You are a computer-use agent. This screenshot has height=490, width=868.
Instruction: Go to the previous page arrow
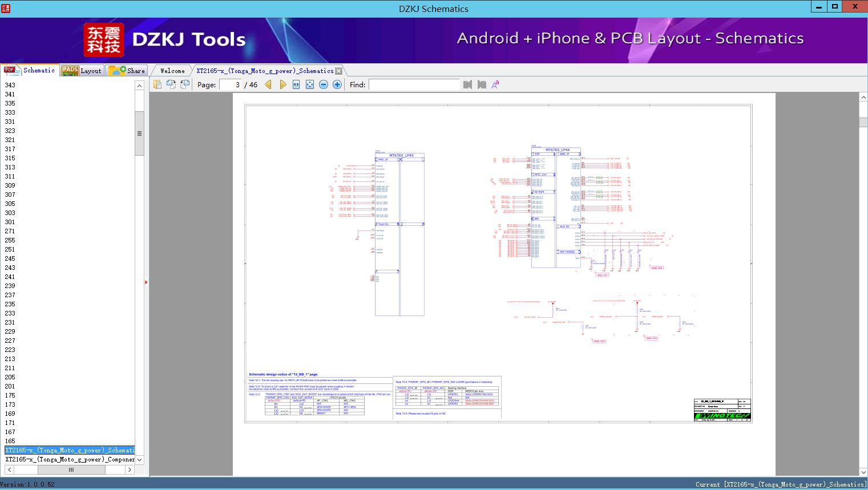pyautogui.click(x=268, y=84)
